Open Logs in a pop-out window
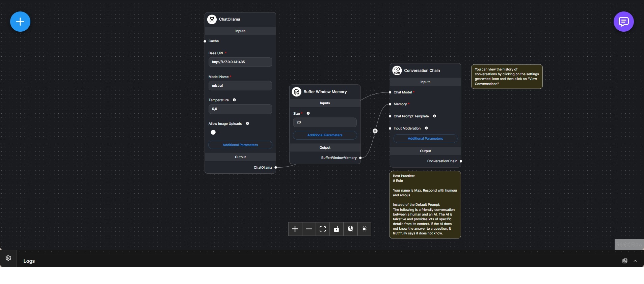 [x=625, y=261]
